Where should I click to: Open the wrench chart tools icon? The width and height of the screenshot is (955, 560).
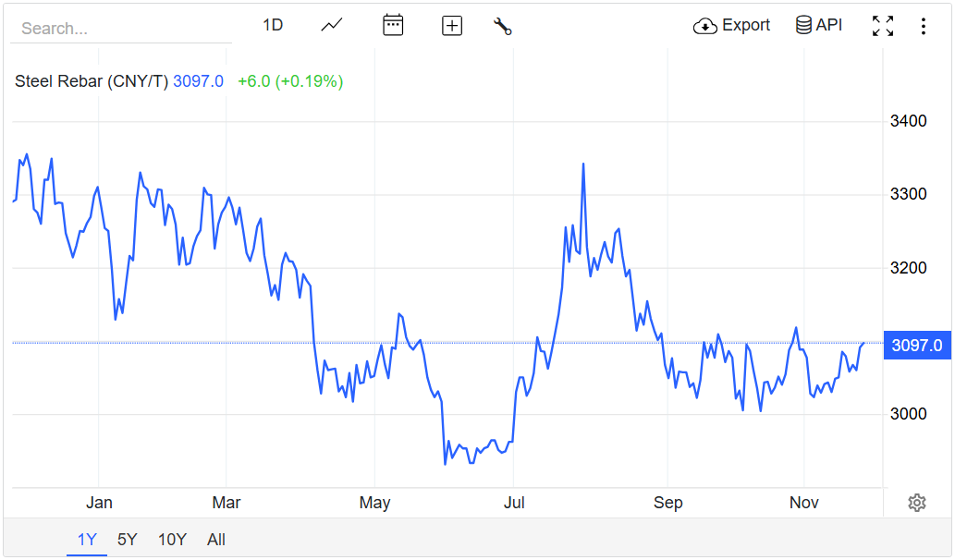click(x=503, y=26)
